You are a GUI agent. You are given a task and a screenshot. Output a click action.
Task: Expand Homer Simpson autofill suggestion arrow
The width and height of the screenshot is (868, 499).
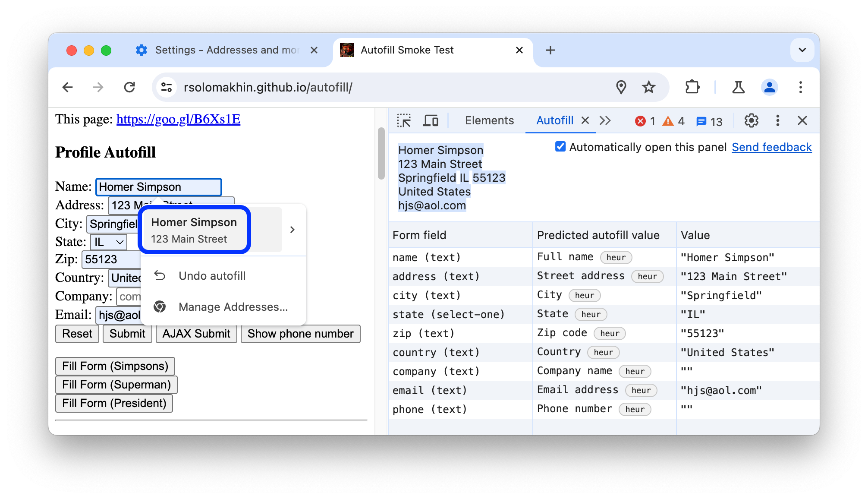[x=292, y=230]
